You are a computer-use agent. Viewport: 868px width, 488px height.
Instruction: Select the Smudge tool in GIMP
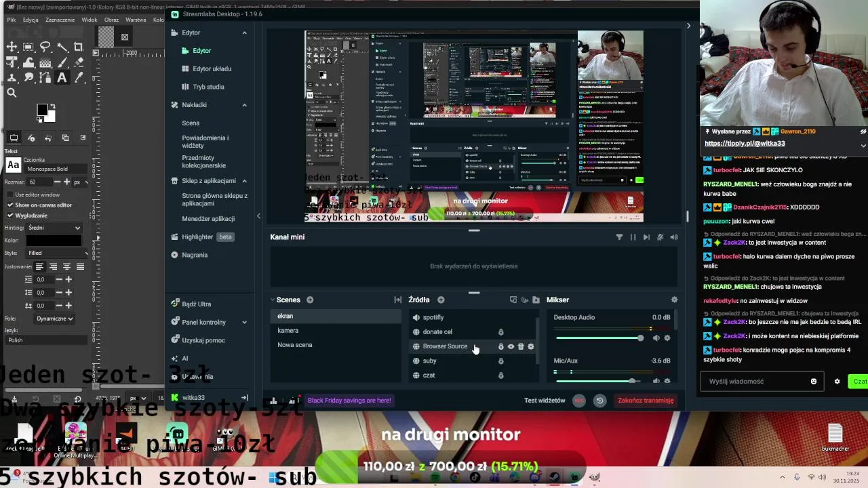tap(28, 78)
